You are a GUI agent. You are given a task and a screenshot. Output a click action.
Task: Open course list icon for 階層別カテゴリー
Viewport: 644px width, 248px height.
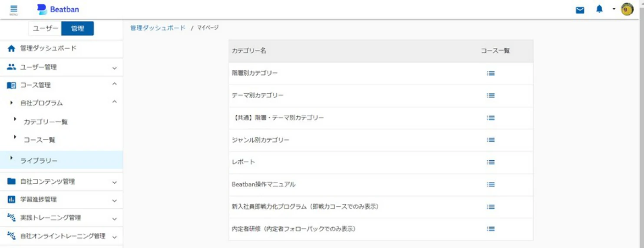(491, 73)
